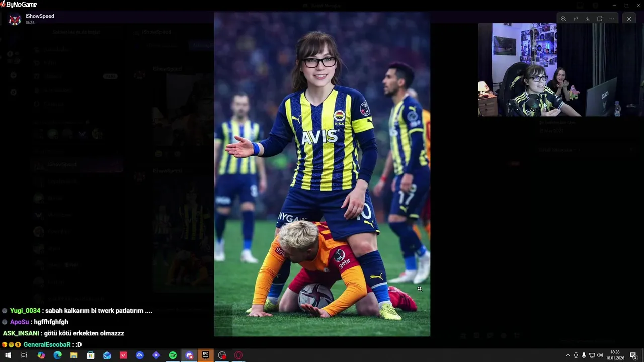
Task: Open the Mail app from the taskbar
Action: click(x=107, y=355)
